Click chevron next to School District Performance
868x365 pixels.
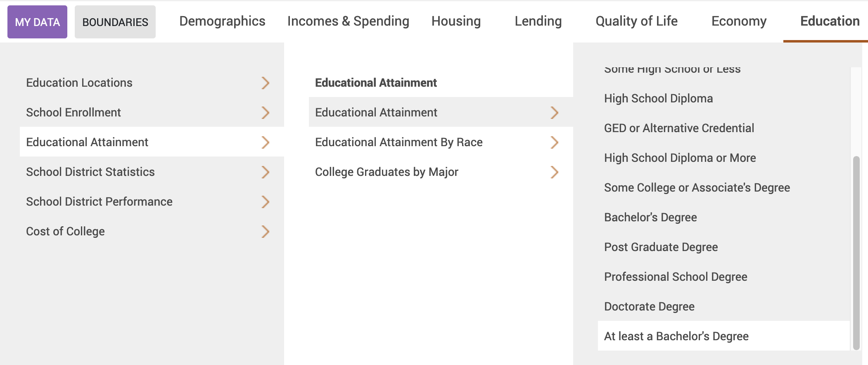(x=266, y=202)
